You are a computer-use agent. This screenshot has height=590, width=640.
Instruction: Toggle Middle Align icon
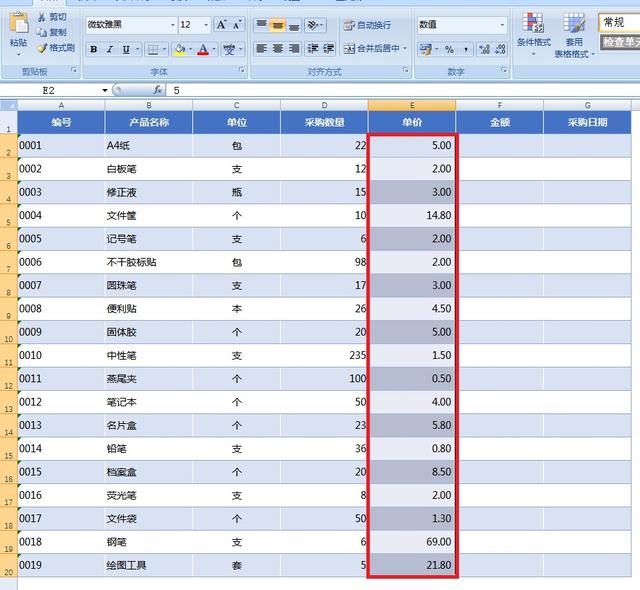[278, 24]
